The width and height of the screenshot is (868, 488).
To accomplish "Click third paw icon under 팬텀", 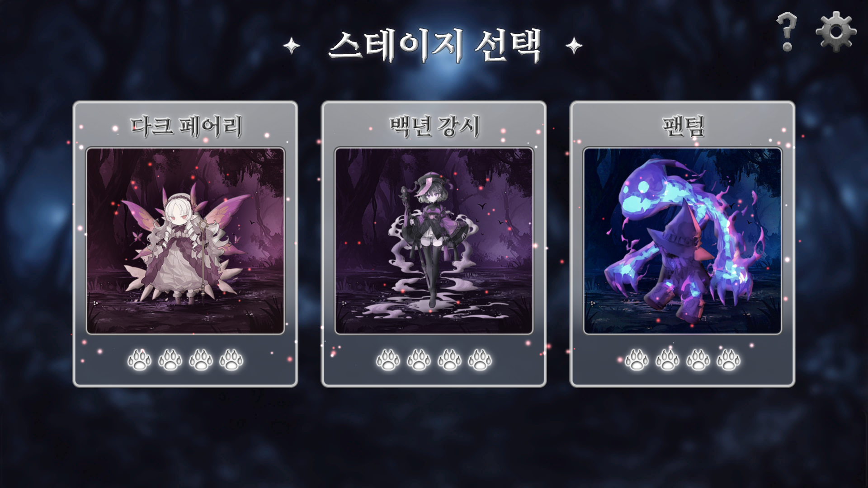I will tap(698, 360).
